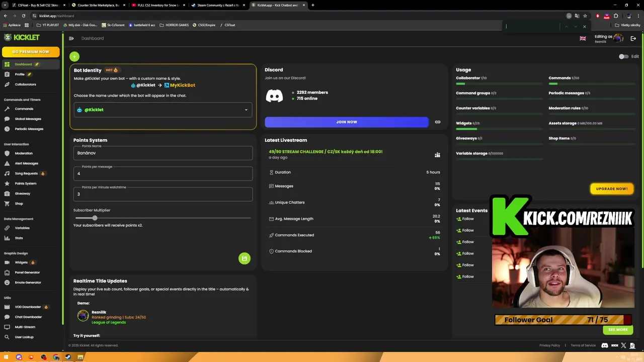
Task: Click the Giveaway gift icon
Action: coord(7,194)
